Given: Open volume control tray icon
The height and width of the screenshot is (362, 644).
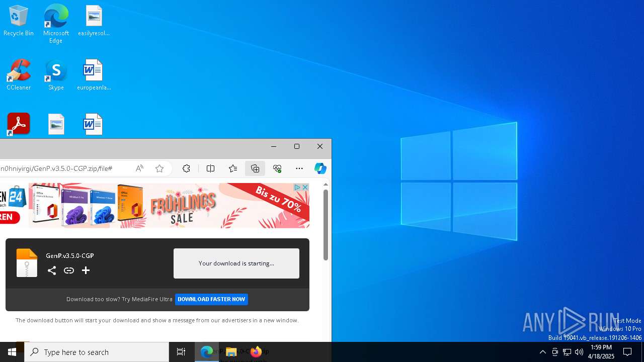Looking at the screenshot, I should 579,352.
